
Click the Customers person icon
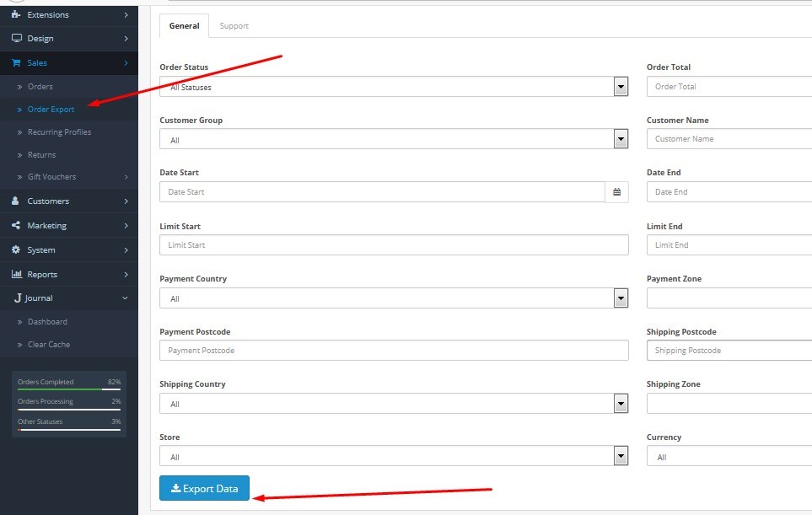(15, 201)
